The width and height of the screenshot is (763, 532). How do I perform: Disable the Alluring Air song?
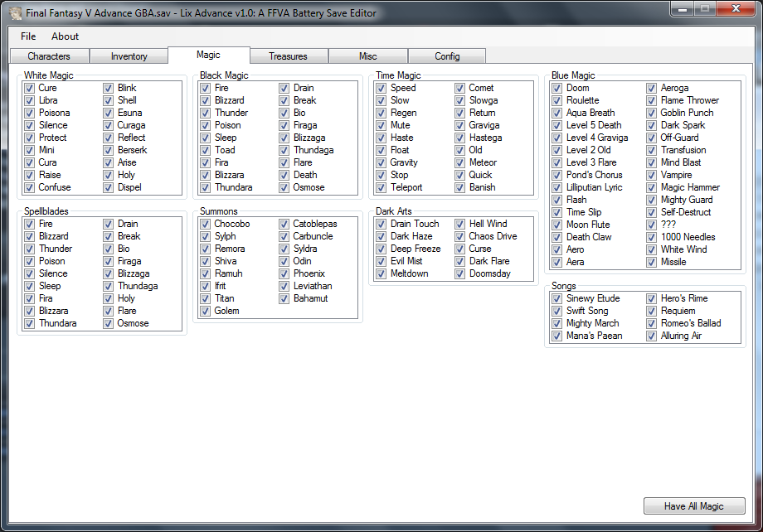point(651,336)
